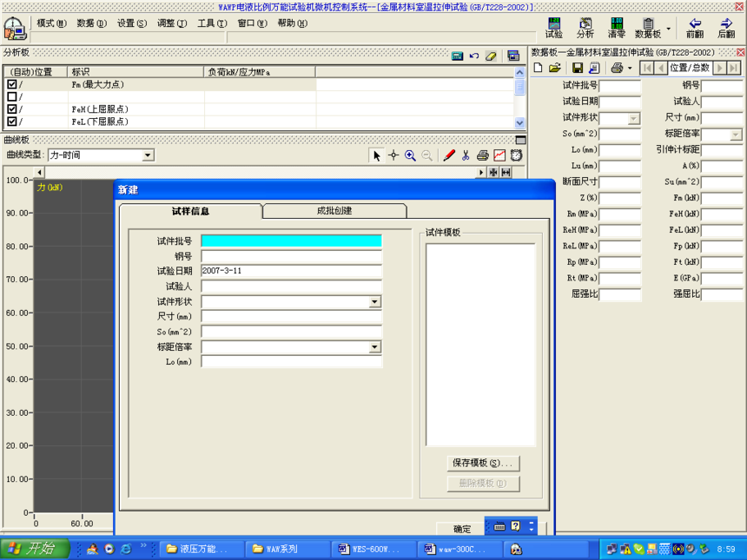Switch to the 成批创建 tab

point(334,211)
